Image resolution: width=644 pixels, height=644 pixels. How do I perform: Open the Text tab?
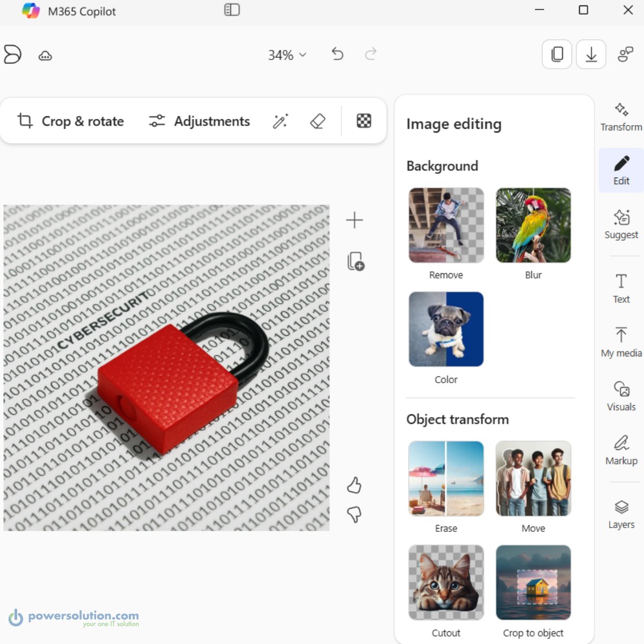(621, 289)
